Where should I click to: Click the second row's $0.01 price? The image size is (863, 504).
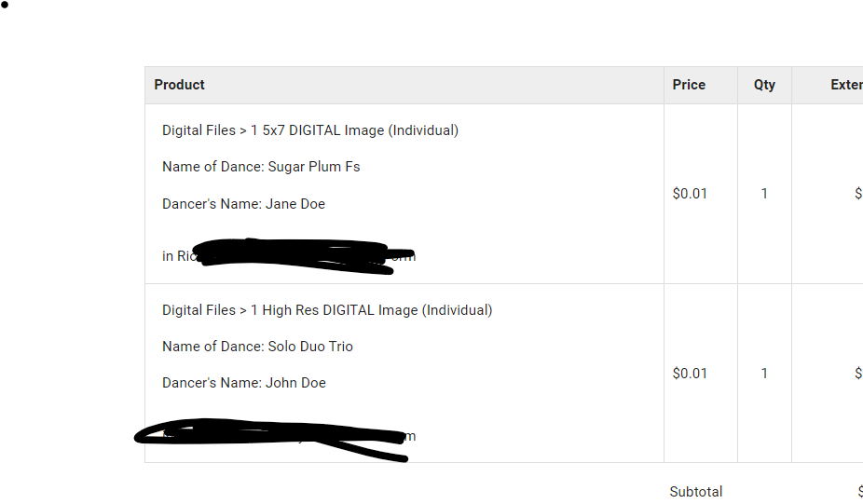coord(690,374)
